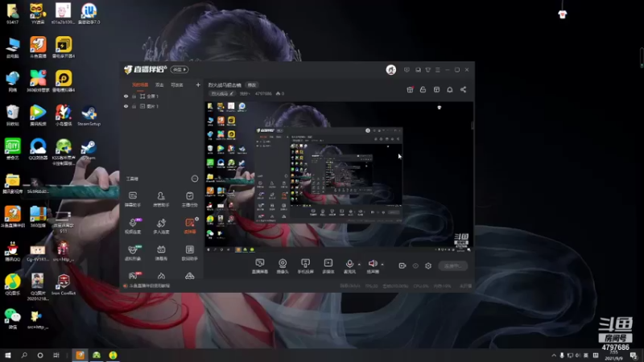Click the start streaming button

click(453, 266)
